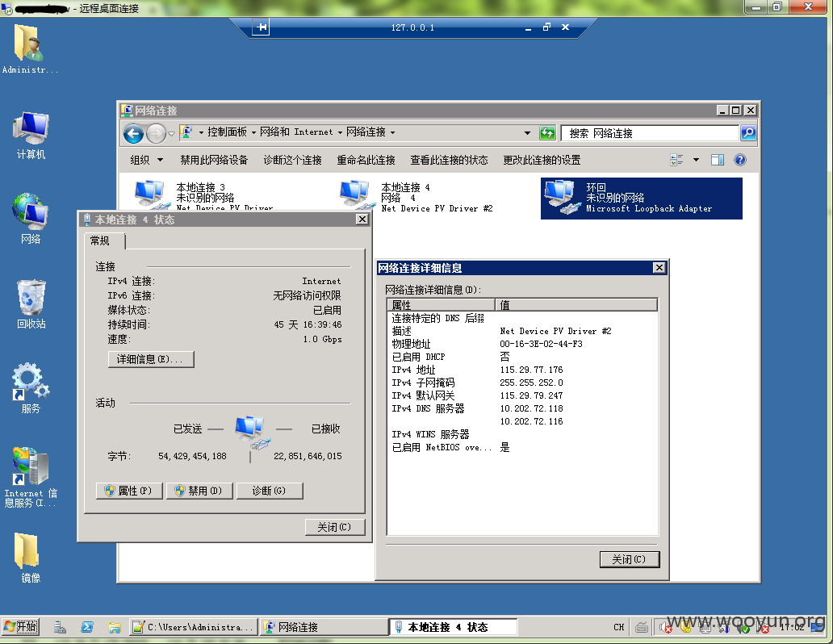The width and height of the screenshot is (833, 644).
Task: Select the 已启用 DHCP row
Action: [x=522, y=357]
